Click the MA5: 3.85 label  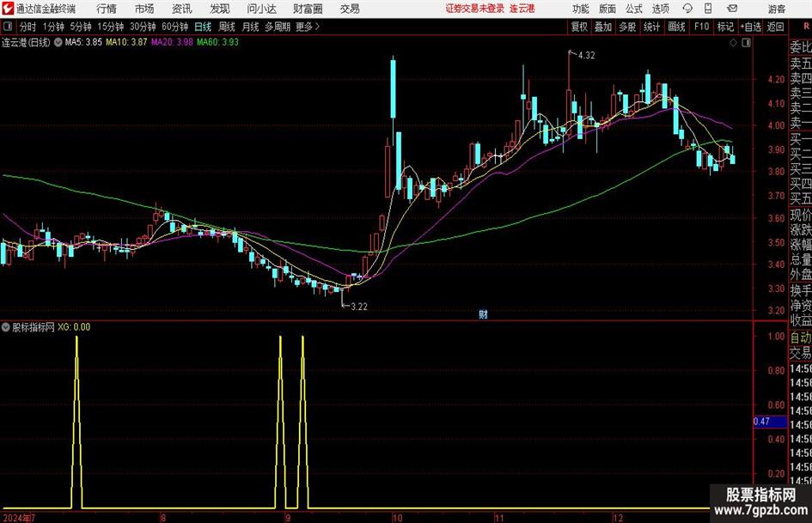pos(83,42)
